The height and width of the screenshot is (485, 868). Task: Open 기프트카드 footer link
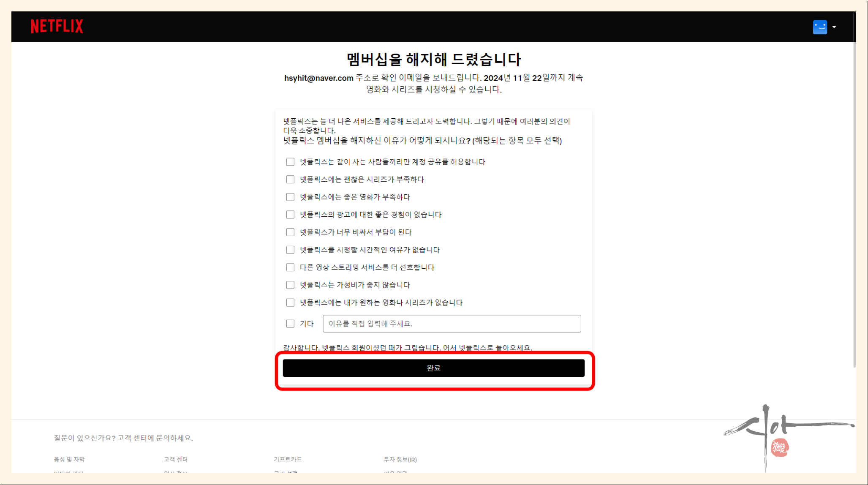288,459
